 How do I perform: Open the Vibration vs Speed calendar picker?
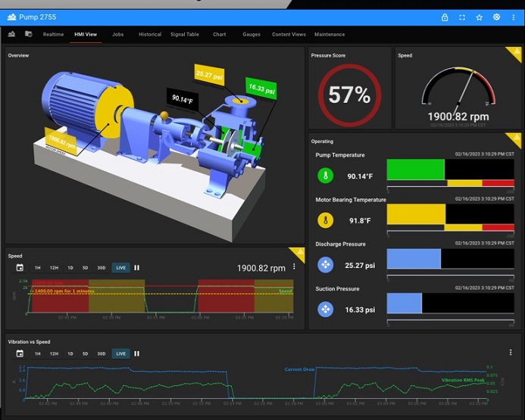coord(20,353)
